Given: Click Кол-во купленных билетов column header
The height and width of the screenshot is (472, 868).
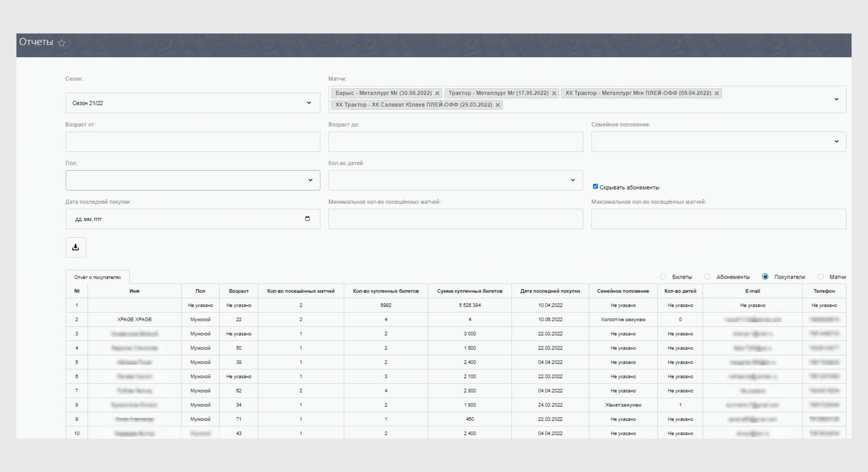Looking at the screenshot, I should [386, 291].
